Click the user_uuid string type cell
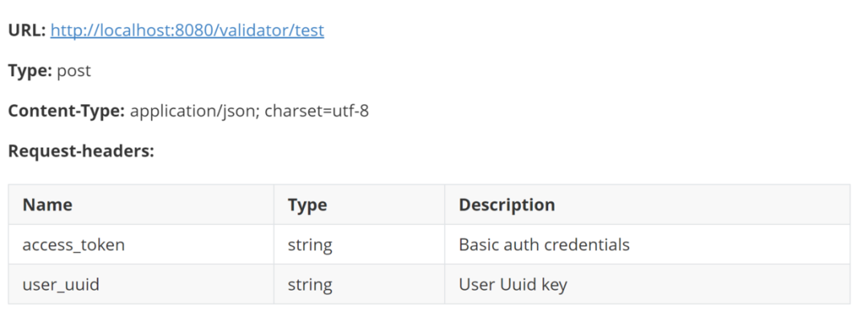This screenshot has width=868, height=317. [359, 284]
